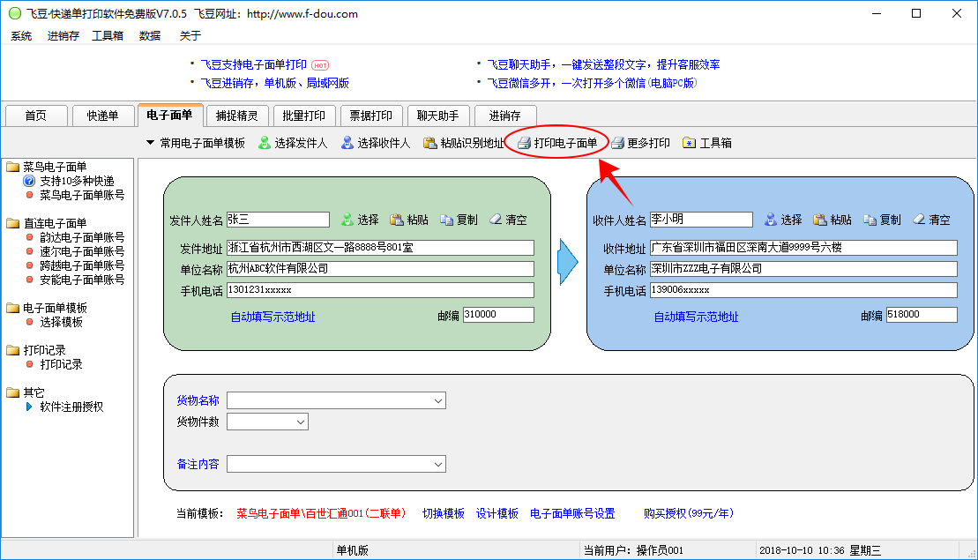Click sender panel 复制 icon
Image resolution: width=978 pixels, height=560 pixels.
[x=446, y=220]
